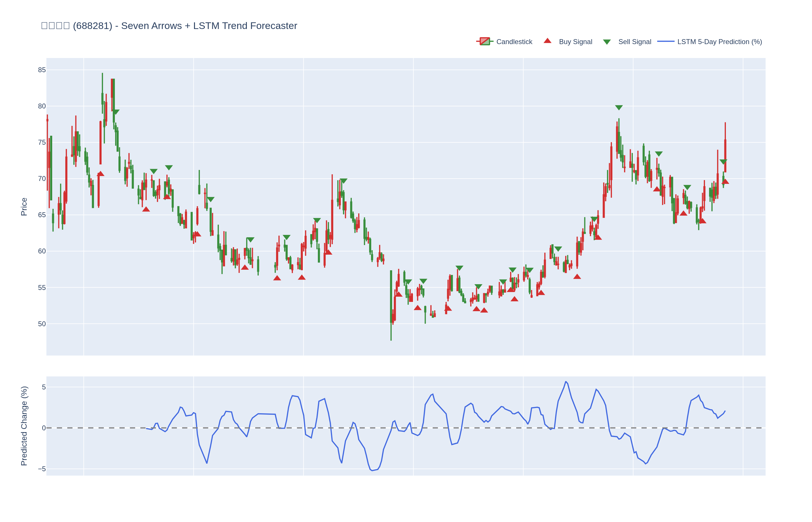Click the 85 tick label on price axis

pos(42,70)
